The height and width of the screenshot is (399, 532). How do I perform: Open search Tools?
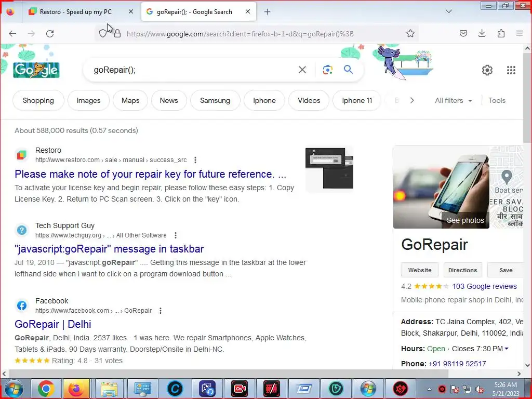pyautogui.click(x=497, y=100)
